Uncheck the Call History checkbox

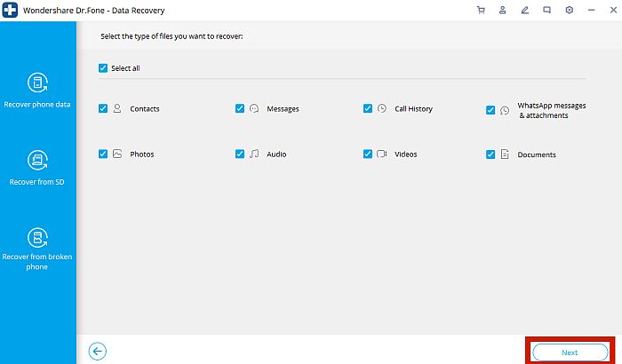click(368, 108)
